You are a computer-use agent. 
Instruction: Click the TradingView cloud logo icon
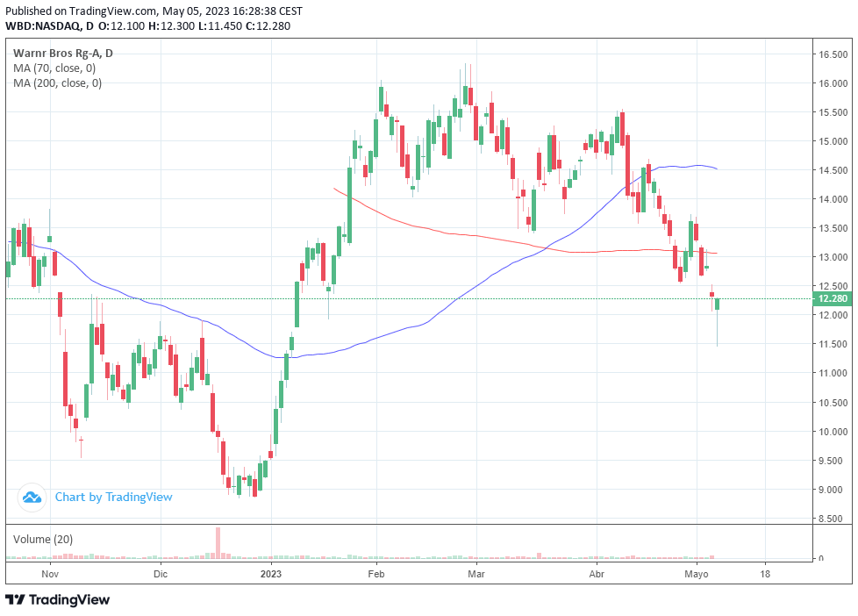click(x=32, y=498)
